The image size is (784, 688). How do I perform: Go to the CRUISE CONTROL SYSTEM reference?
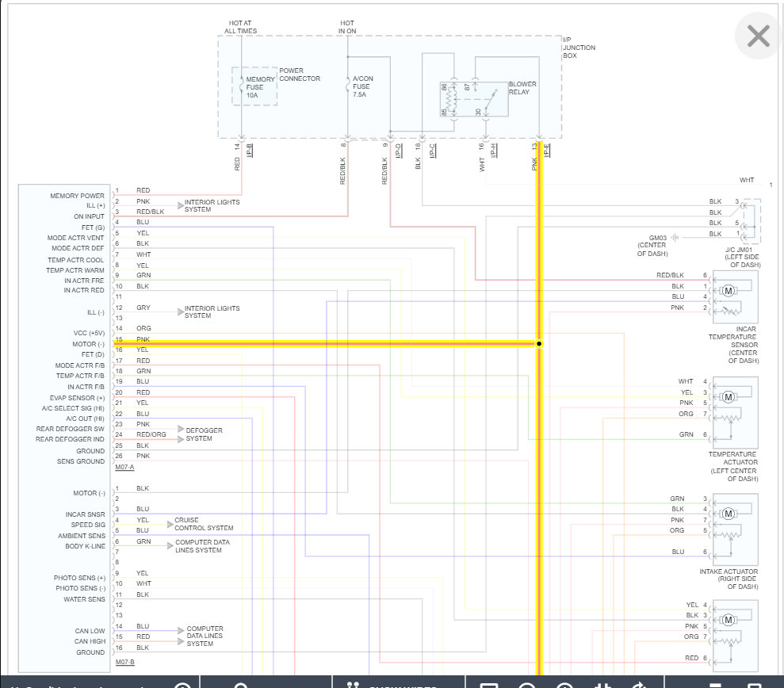[204, 524]
